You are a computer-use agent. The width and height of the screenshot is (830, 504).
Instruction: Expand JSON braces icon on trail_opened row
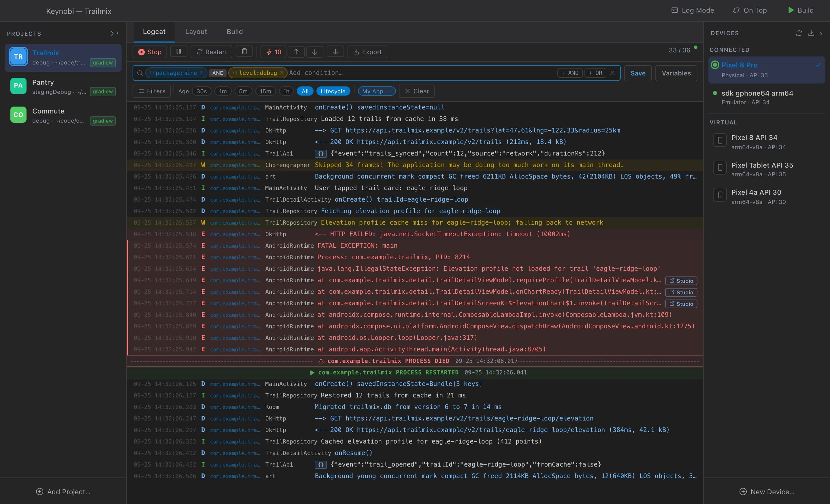pyautogui.click(x=321, y=465)
